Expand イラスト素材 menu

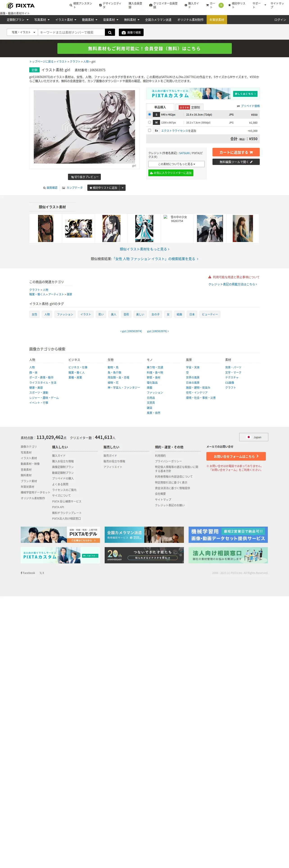pyautogui.click(x=65, y=20)
